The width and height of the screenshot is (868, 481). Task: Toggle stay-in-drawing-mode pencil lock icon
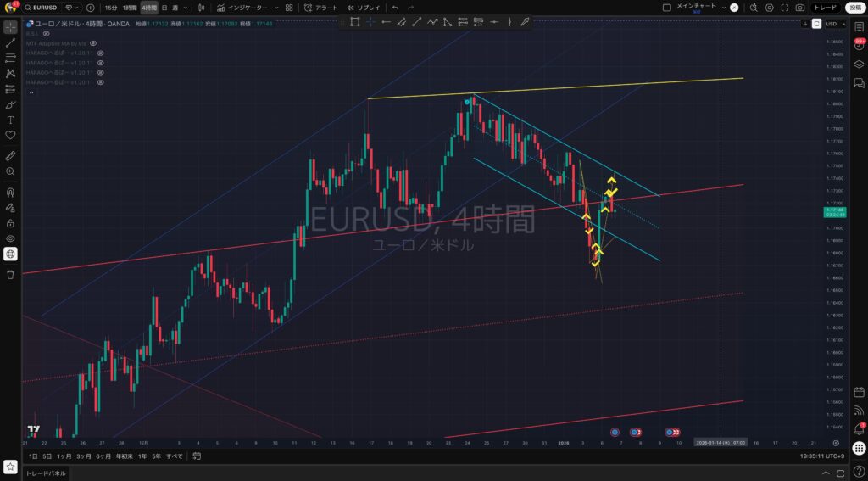(x=10, y=208)
